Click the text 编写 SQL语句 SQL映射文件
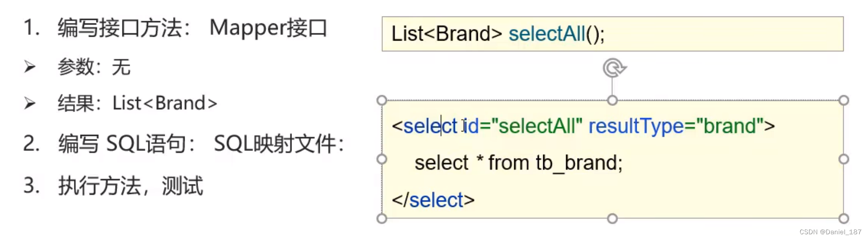Screen dimensions: 868x239 click(x=201, y=143)
